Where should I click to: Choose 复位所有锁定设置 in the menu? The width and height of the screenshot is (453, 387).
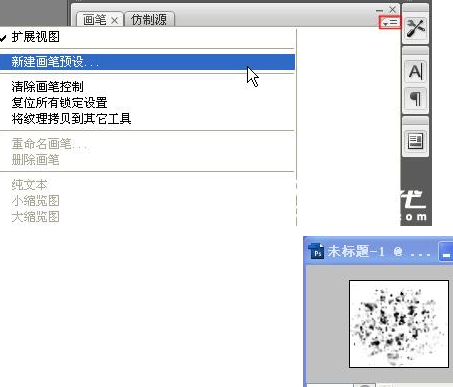pyautogui.click(x=147, y=103)
